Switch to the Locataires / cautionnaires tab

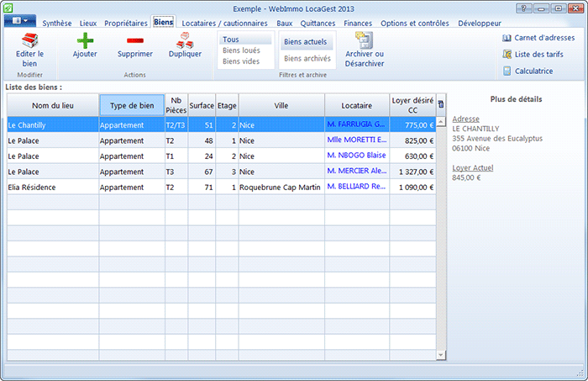point(225,23)
